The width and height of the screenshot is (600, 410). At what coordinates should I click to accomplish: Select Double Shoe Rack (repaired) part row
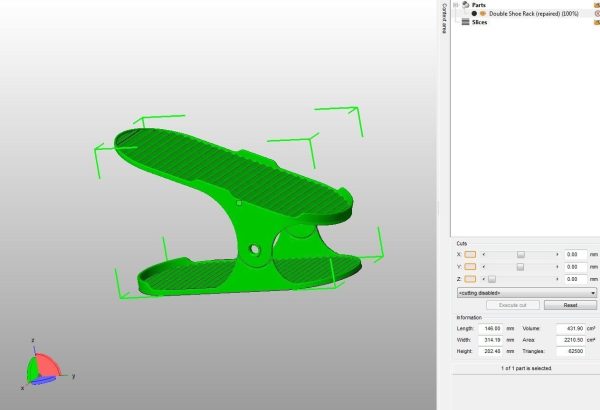point(533,14)
